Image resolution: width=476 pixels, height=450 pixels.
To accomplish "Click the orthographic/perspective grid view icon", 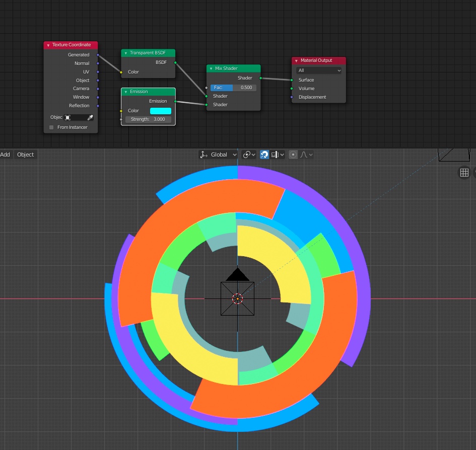I will coord(464,173).
